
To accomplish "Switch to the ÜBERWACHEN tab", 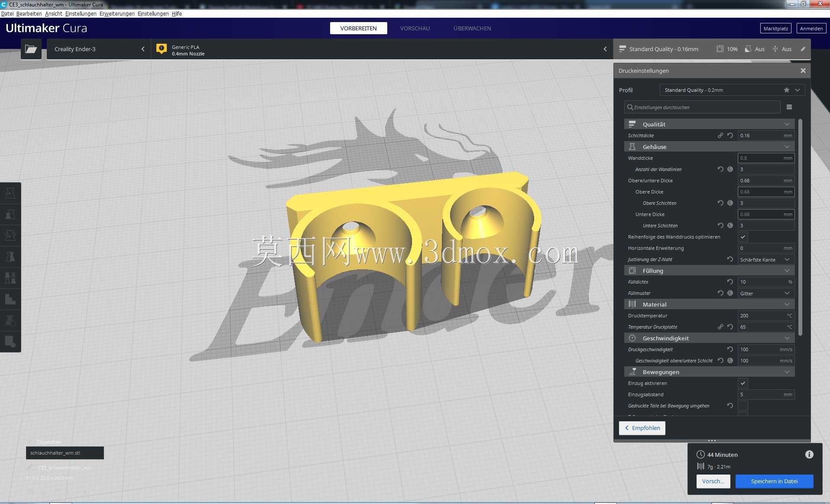I will [472, 28].
